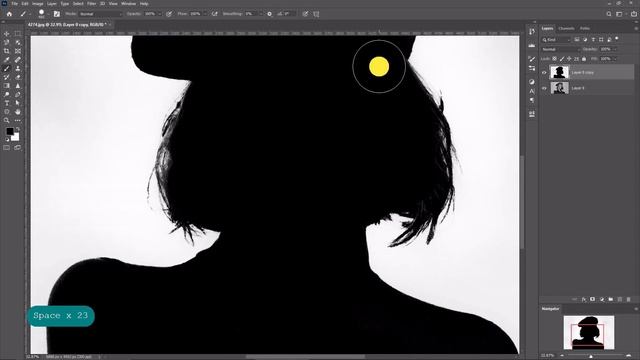Image resolution: width=640 pixels, height=360 pixels.
Task: Open the Adjustments panel icon in side dock
Action: pyautogui.click(x=532, y=82)
